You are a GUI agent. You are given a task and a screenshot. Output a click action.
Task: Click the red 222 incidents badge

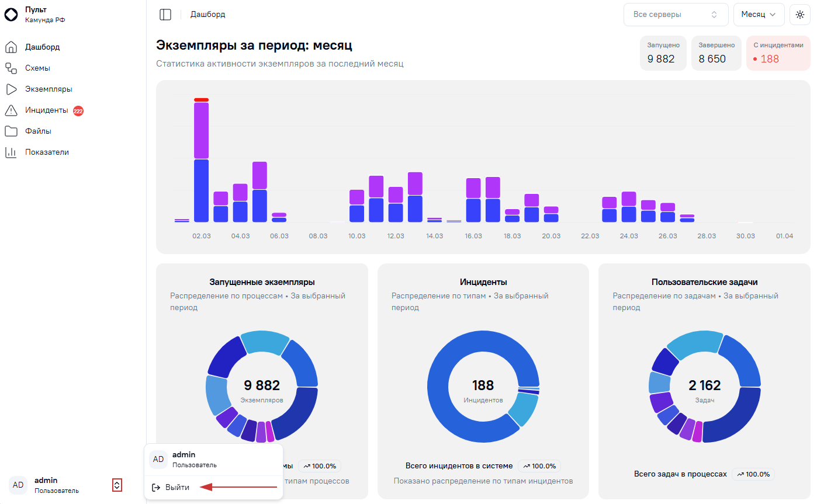[78, 110]
